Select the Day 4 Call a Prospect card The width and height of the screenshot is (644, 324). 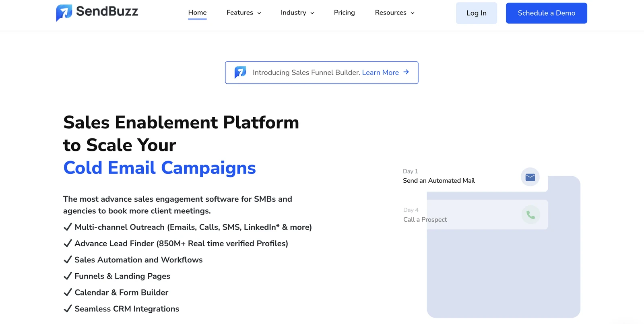click(471, 215)
